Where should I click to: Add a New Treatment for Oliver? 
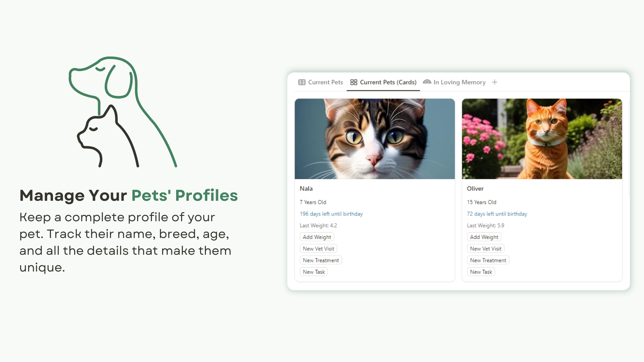tap(488, 260)
